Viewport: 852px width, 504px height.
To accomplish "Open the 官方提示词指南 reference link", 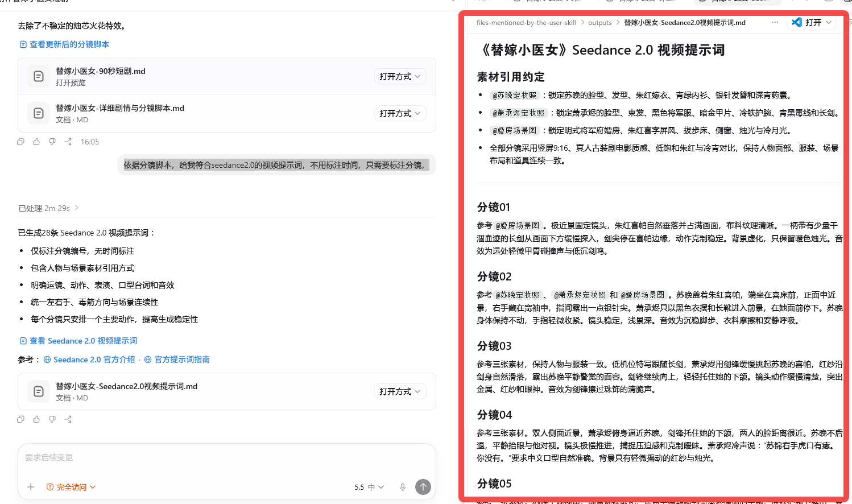I will tap(177, 360).
